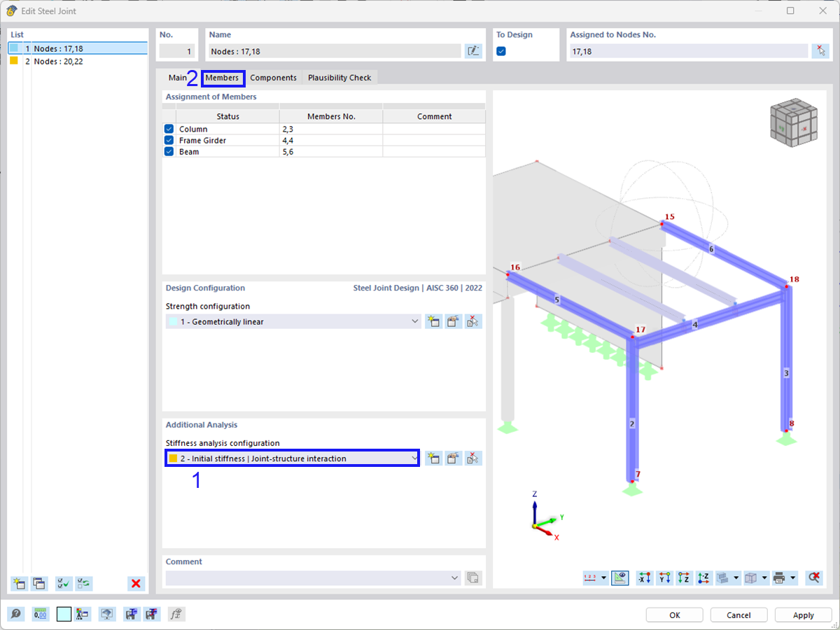Confirm with the OK button

pyautogui.click(x=674, y=615)
